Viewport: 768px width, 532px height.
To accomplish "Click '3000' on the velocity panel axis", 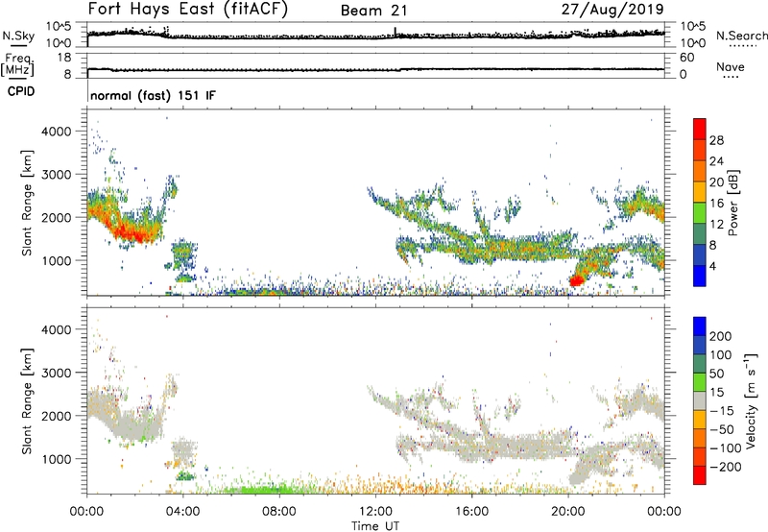I will (x=57, y=373).
